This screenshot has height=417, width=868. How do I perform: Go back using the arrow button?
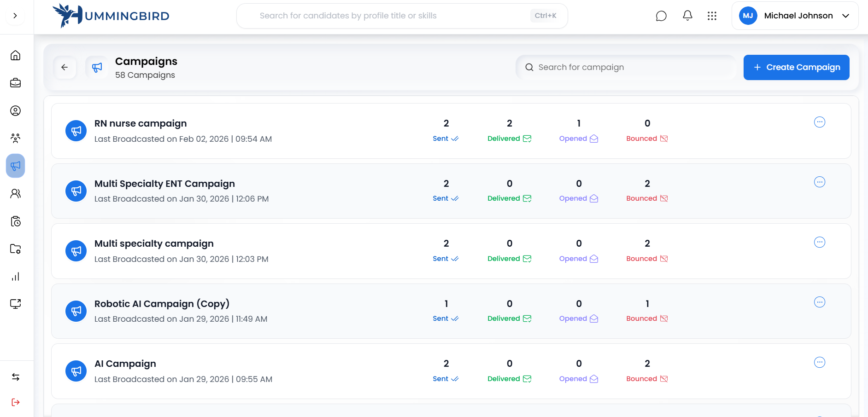[x=65, y=67]
